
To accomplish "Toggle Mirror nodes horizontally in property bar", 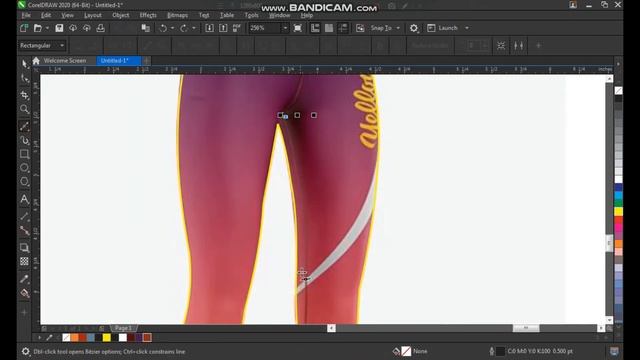I will [x=501, y=46].
